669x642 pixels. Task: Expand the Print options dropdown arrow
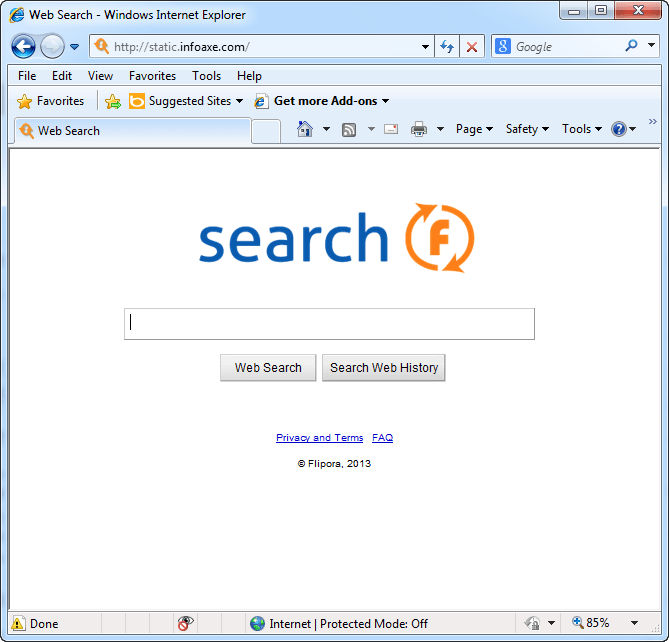[x=440, y=129]
